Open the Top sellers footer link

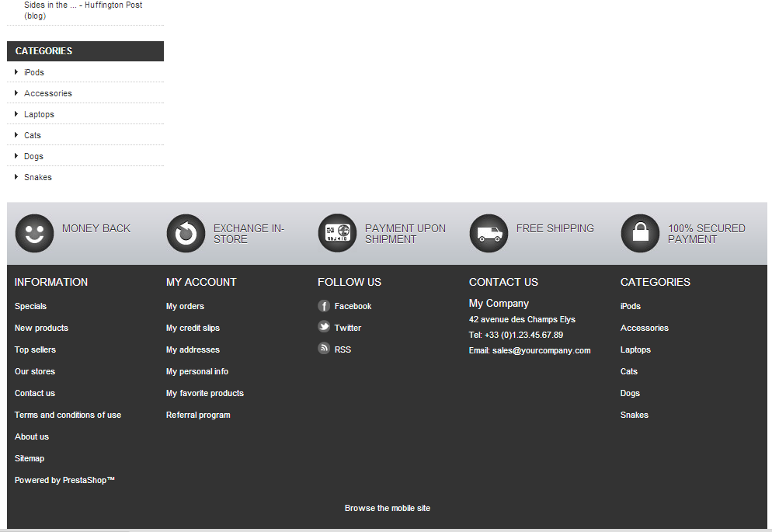[x=35, y=349]
